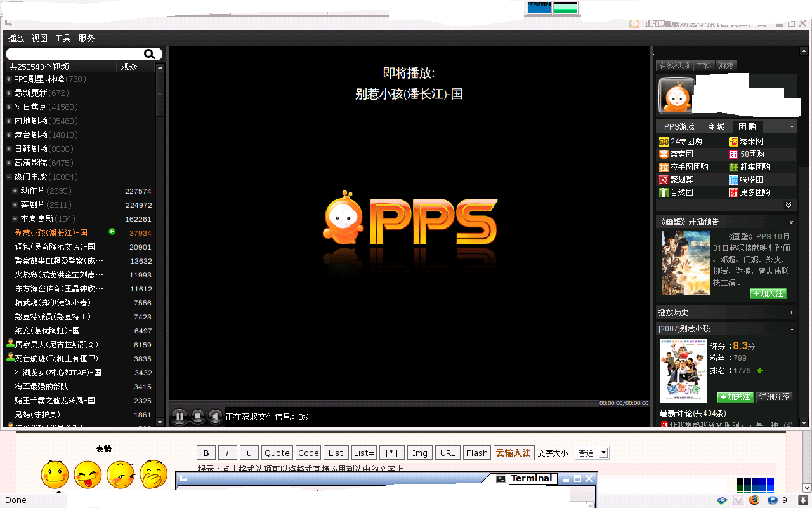Insert the blushing sideways emoticon

tap(121, 474)
